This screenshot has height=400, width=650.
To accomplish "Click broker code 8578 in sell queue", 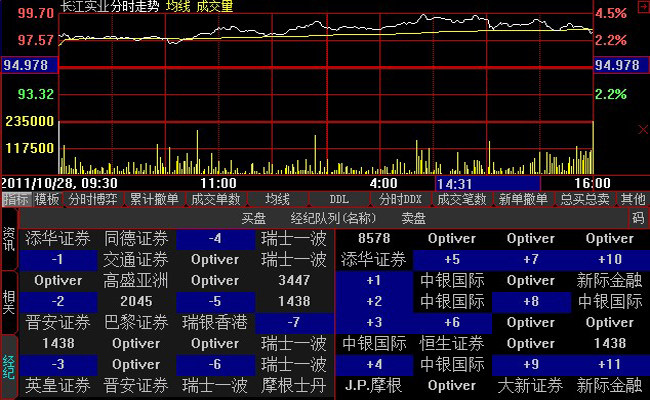I will click(374, 239).
